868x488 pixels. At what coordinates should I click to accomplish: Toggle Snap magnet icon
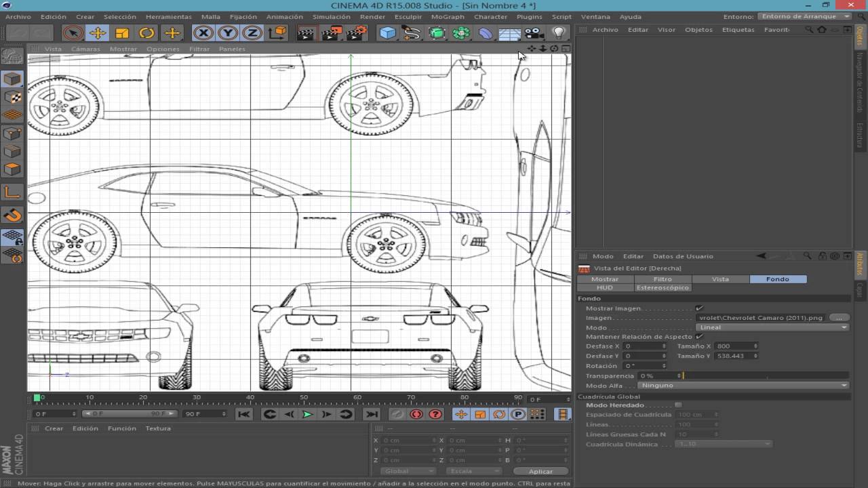[x=12, y=216]
